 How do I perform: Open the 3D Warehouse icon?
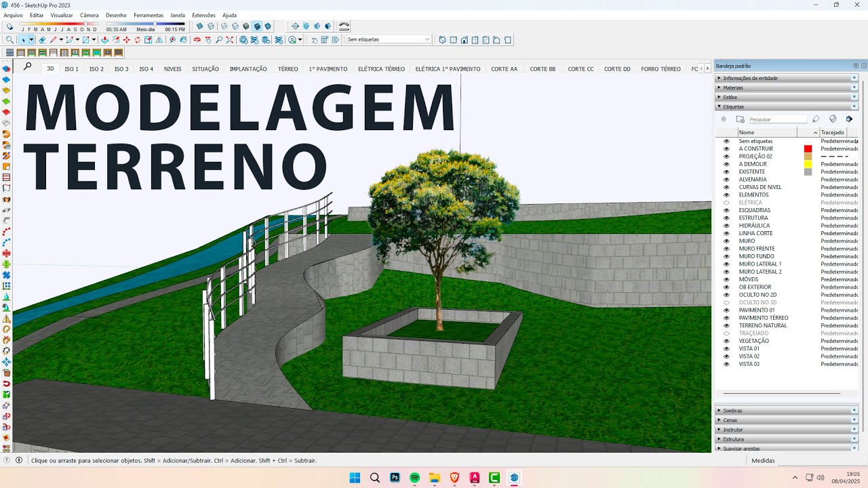pyautogui.click(x=243, y=39)
